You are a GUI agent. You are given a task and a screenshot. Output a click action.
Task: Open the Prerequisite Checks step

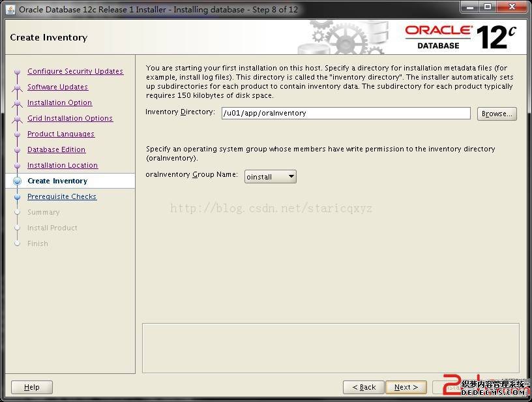(62, 196)
